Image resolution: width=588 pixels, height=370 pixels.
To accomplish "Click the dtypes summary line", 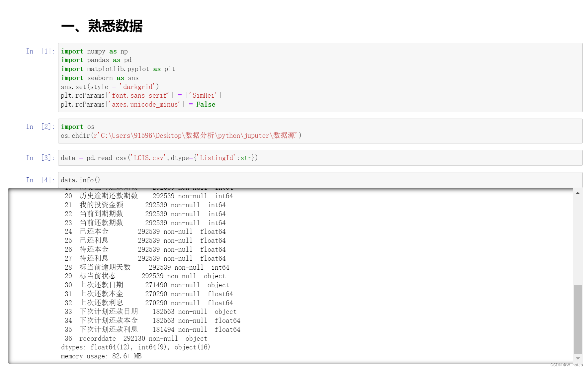I will tap(135, 347).
